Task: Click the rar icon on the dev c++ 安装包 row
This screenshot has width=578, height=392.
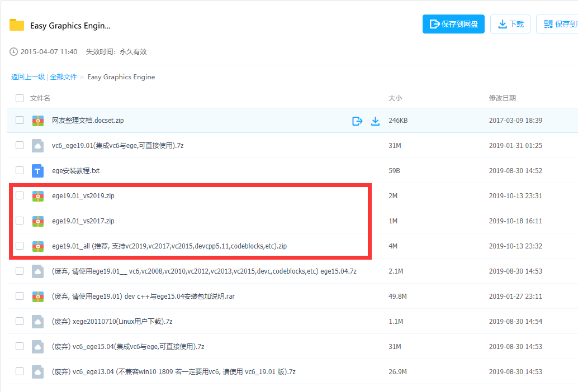Action: click(x=37, y=296)
